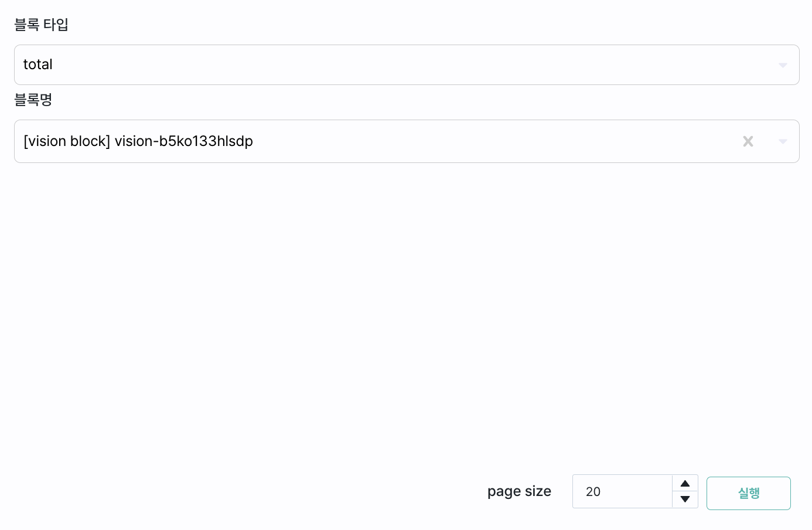812x530 pixels.
Task: Click the page size input field
Action: pyautogui.click(x=622, y=491)
